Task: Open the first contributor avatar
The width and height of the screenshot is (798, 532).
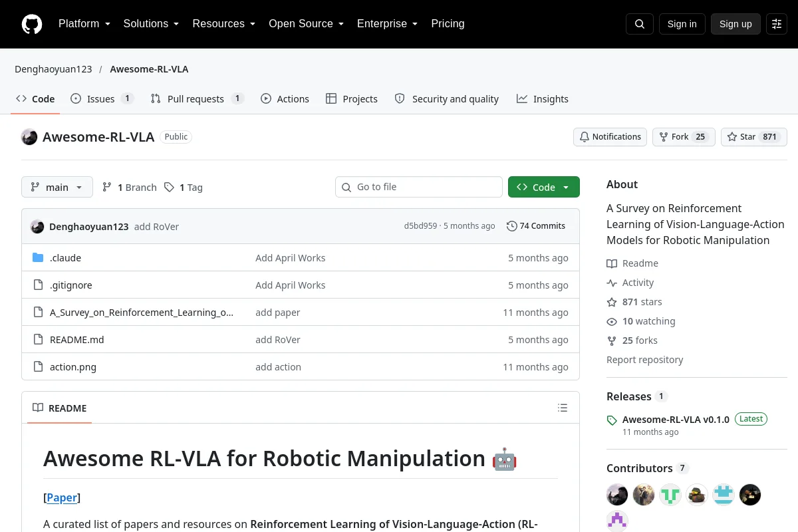Action: click(x=617, y=495)
